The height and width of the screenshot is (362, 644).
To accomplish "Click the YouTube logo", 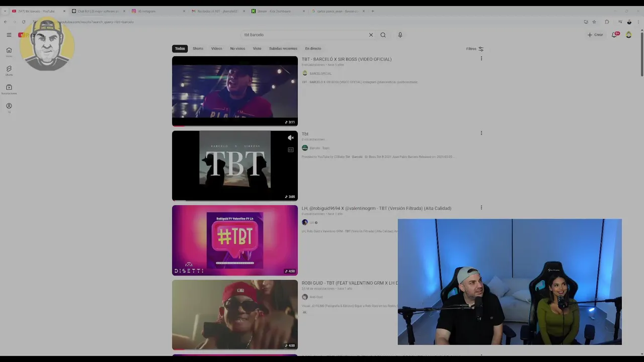I will pyautogui.click(x=31, y=35).
